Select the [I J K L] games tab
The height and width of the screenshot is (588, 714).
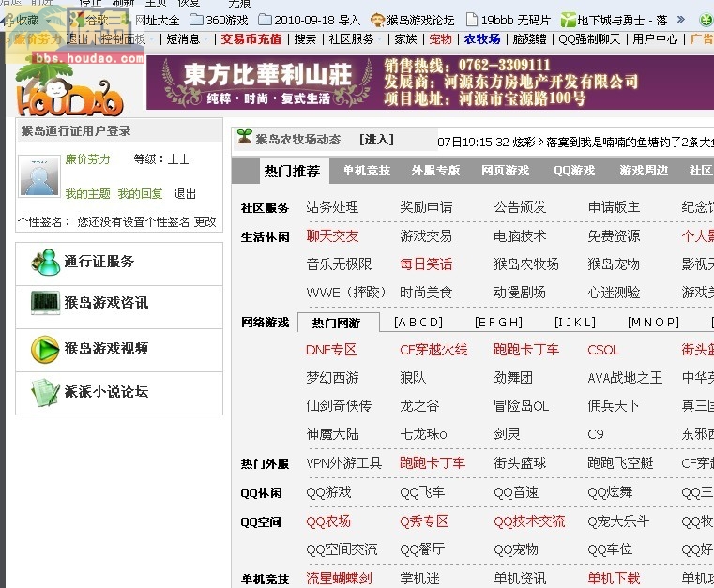tap(574, 323)
